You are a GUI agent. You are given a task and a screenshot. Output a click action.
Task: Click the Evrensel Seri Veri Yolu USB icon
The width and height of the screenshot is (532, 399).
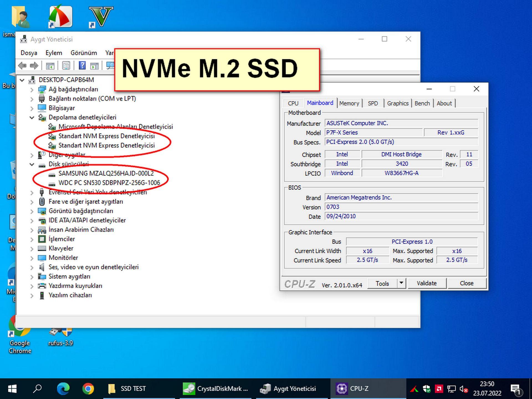(x=42, y=192)
